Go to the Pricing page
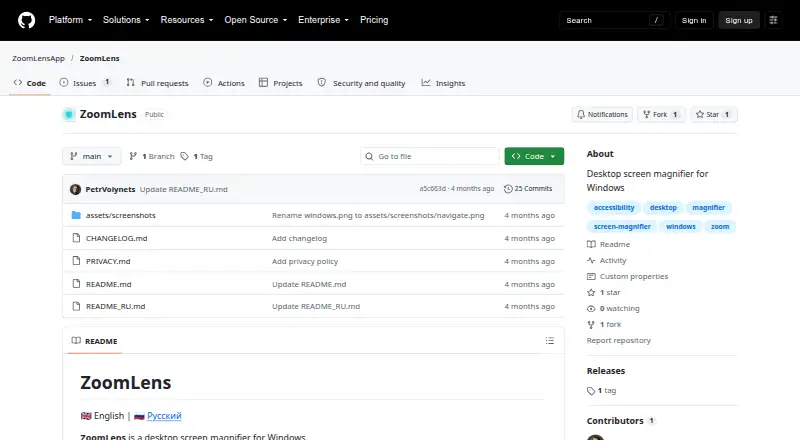The width and height of the screenshot is (800, 440). click(374, 20)
